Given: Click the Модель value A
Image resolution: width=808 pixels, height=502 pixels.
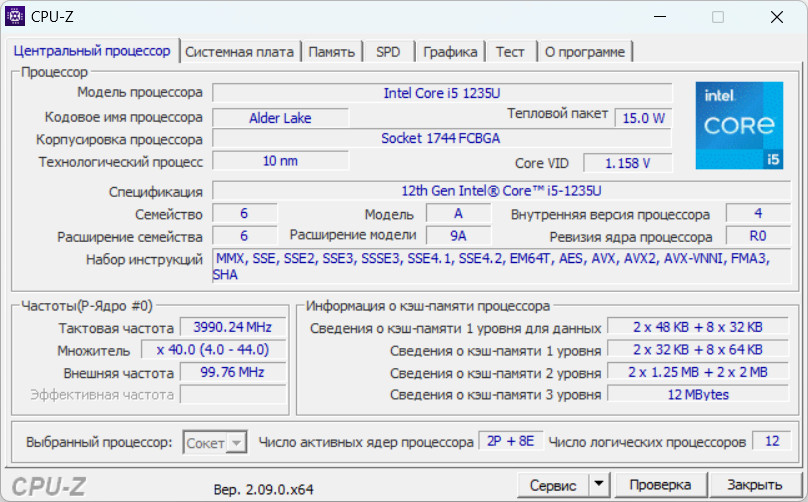Looking at the screenshot, I should 458,213.
